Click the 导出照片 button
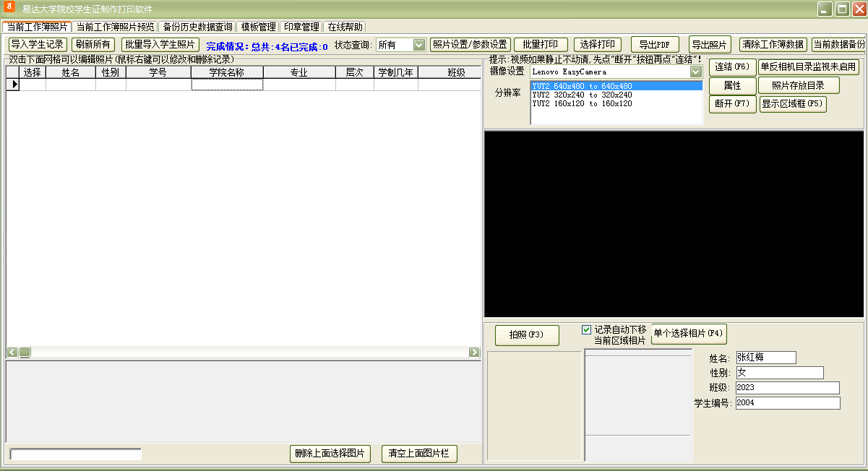Image resolution: width=868 pixels, height=471 pixels. point(710,44)
